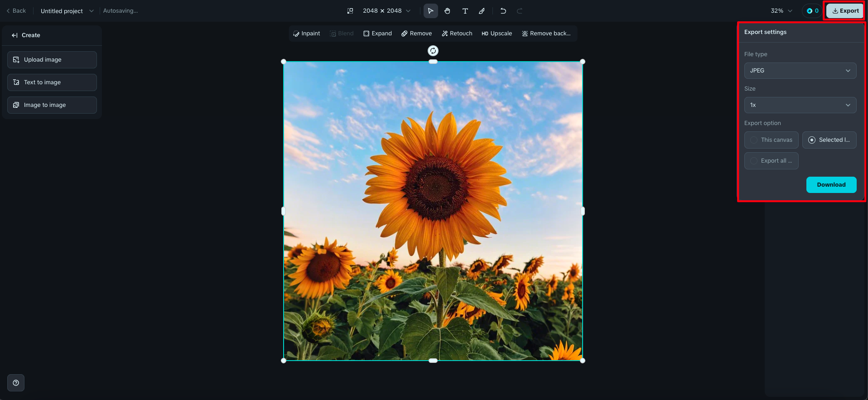868x400 pixels.
Task: Undo the last action
Action: coord(503,11)
